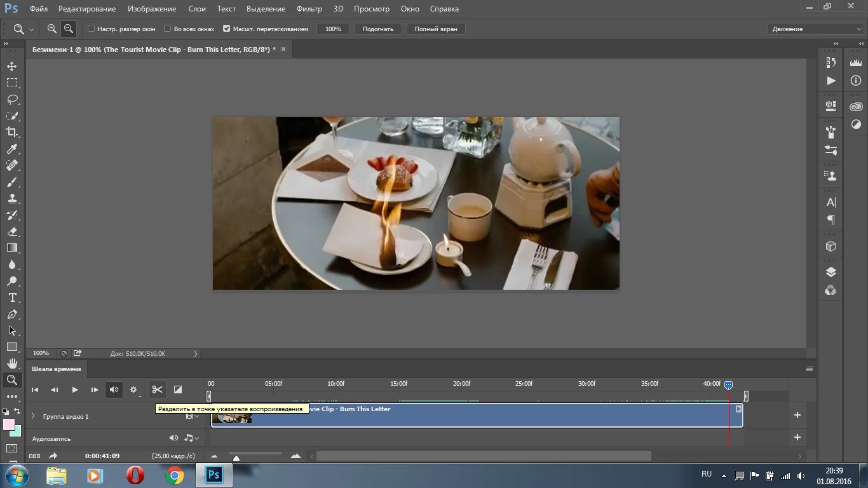
Task: Open timeline playback settings gear menu
Action: click(134, 390)
